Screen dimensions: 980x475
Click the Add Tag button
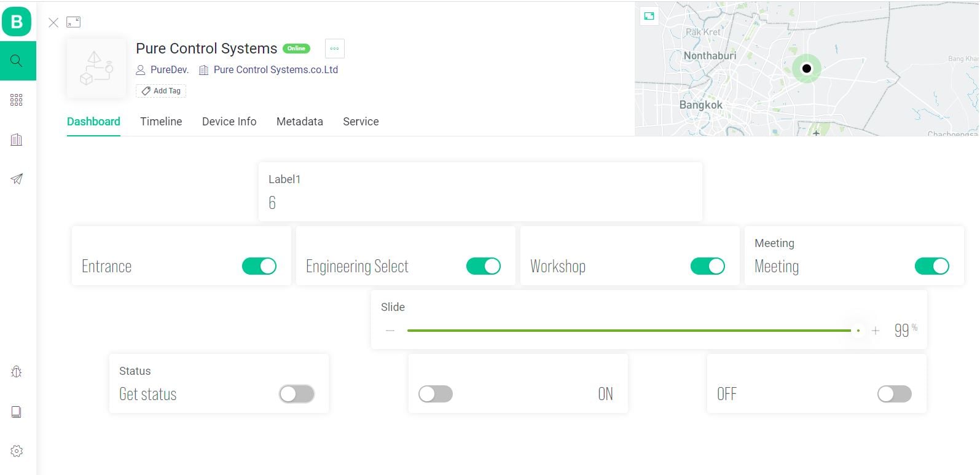(161, 91)
